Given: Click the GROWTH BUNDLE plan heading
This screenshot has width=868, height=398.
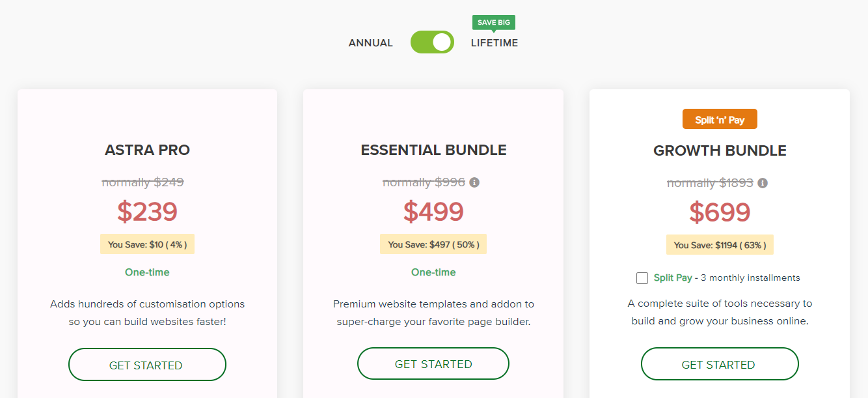Looking at the screenshot, I should pos(720,151).
